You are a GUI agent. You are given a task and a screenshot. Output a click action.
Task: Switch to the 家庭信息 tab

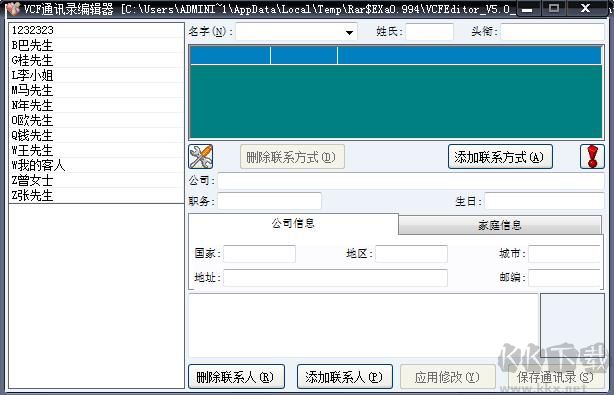click(500, 225)
